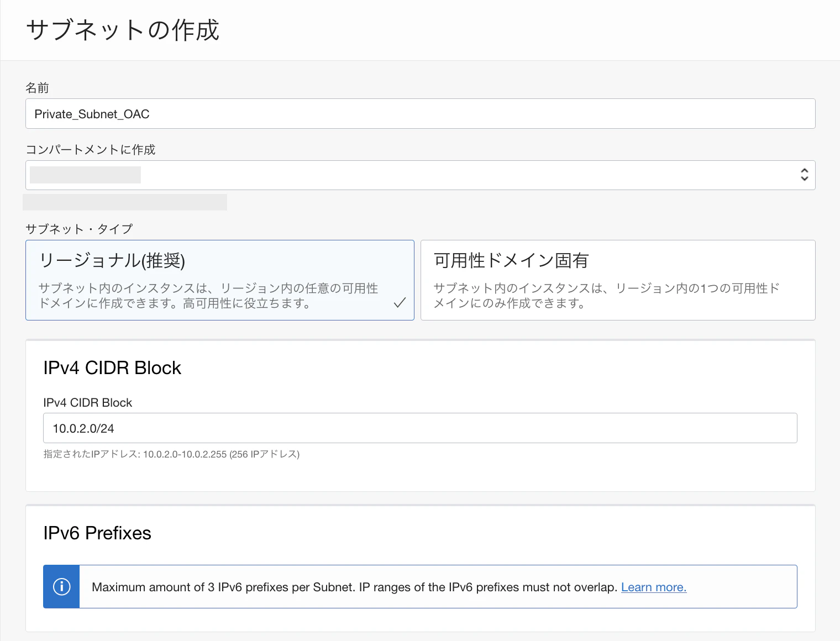Select the リージョナル(推奨) subnet type
Screen dimensions: 840x641
[x=220, y=280]
